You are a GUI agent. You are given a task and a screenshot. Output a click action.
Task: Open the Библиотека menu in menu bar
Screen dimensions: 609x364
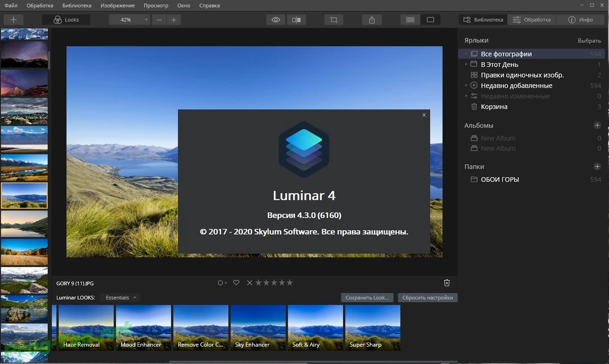coord(77,6)
